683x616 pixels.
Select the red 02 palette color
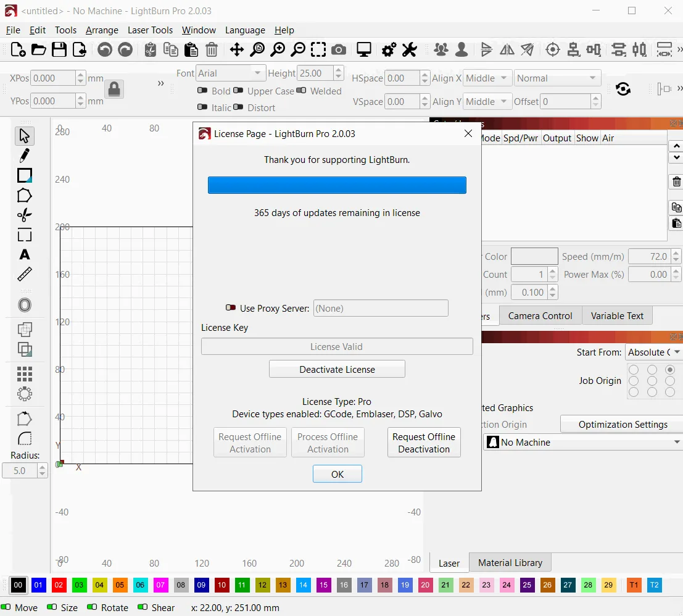(59, 585)
